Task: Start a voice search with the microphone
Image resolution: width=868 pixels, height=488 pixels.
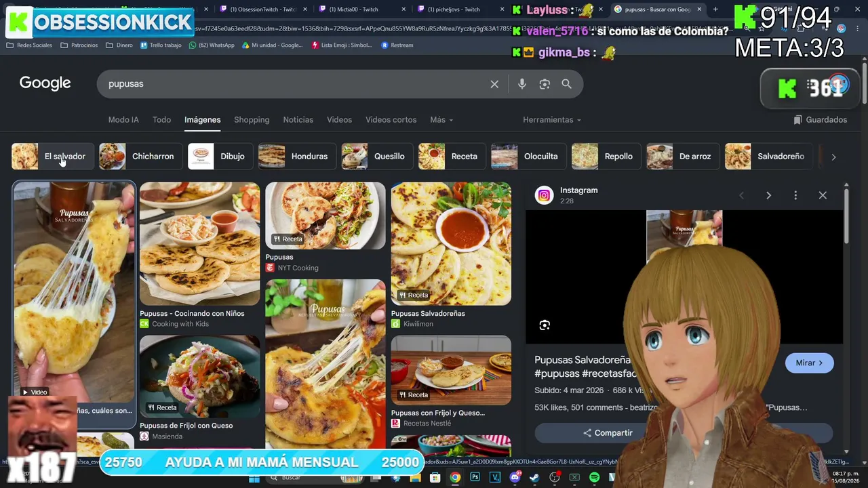Action: [x=521, y=84]
